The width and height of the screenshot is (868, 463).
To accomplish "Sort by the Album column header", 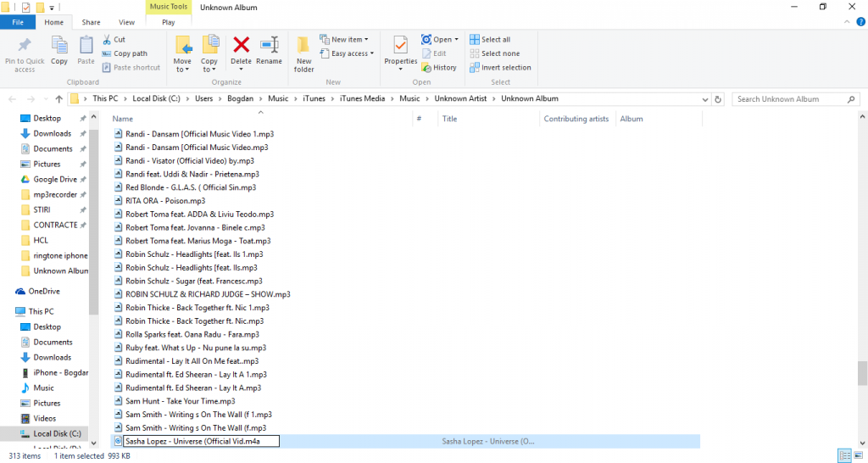I will [x=659, y=119].
